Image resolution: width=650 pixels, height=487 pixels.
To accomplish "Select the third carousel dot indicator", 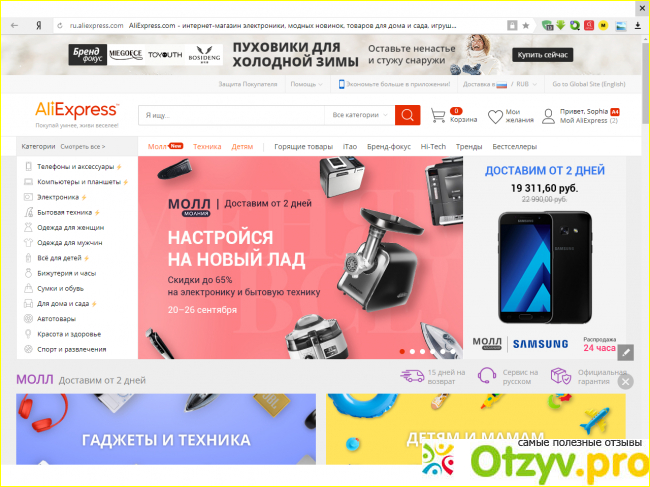I will point(422,352).
